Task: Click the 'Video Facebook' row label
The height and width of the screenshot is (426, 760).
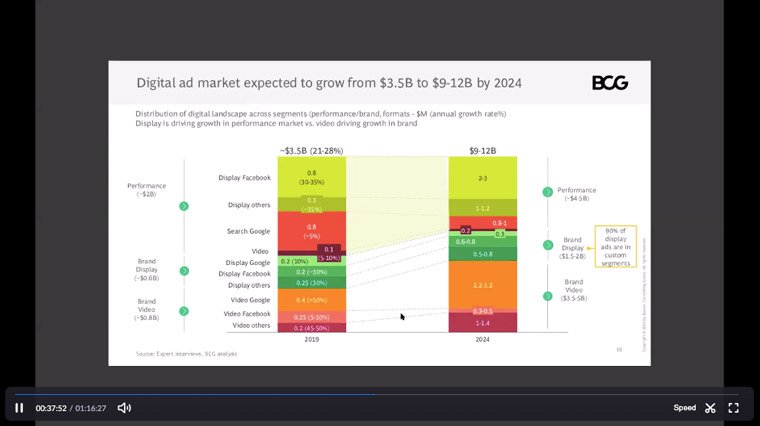Action: (247, 314)
